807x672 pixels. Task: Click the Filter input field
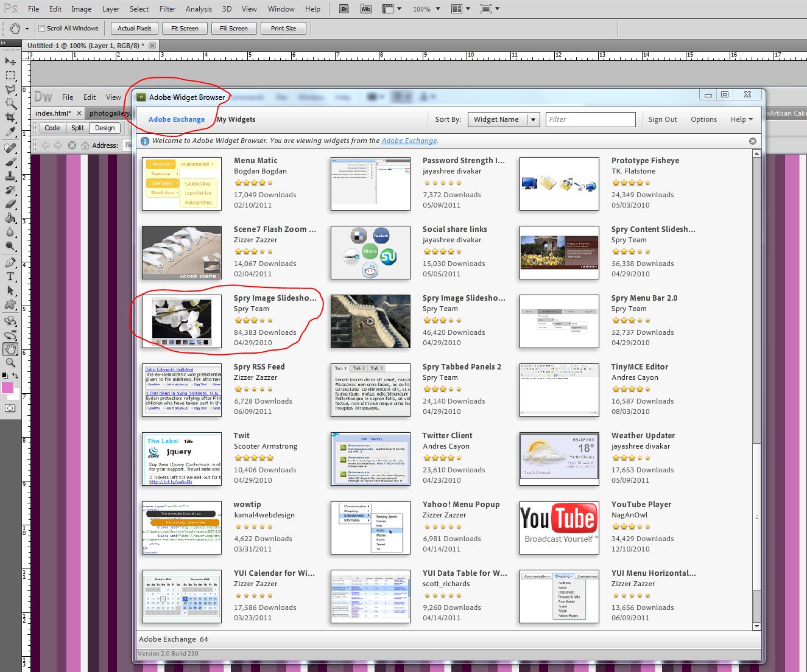click(590, 119)
